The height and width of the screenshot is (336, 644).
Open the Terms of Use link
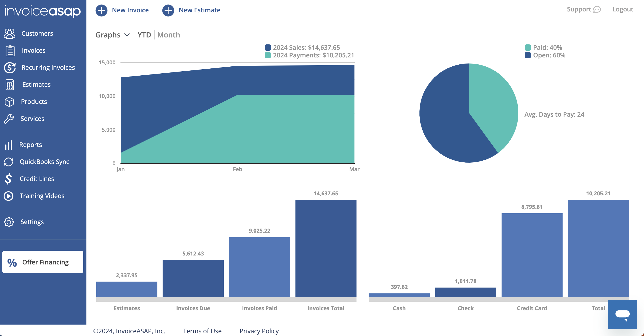202,331
